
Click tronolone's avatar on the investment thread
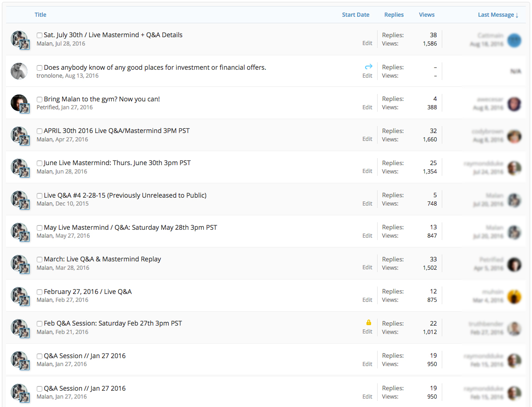tap(19, 71)
